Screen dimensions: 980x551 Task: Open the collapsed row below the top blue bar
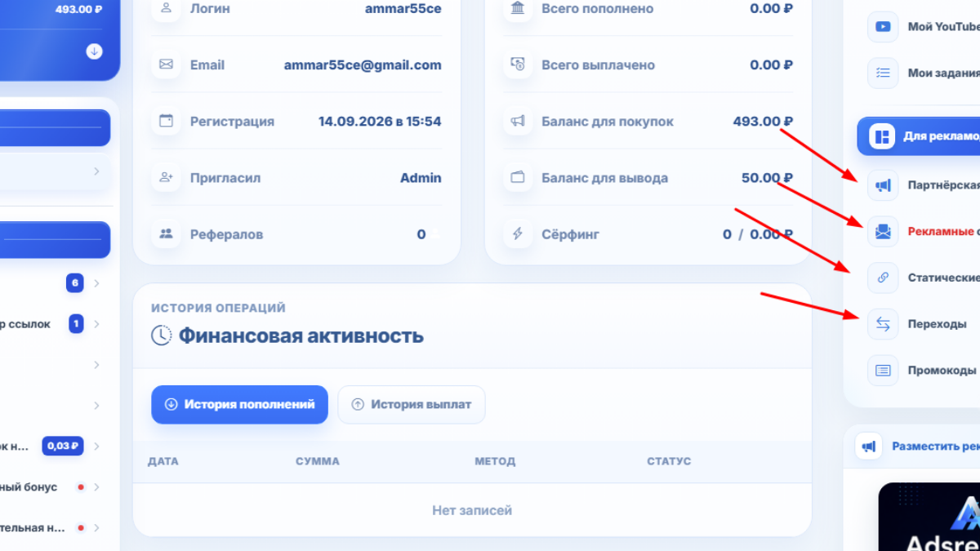point(56,171)
